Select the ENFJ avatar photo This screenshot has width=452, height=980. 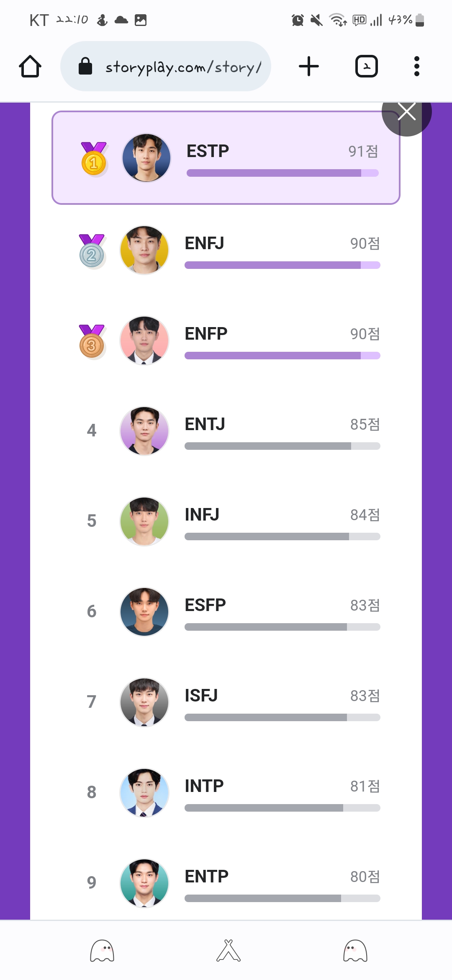[x=144, y=250]
